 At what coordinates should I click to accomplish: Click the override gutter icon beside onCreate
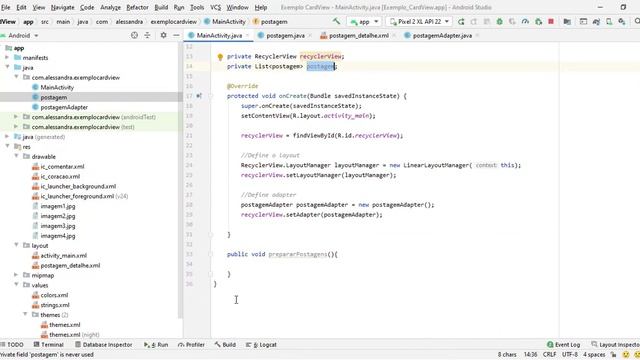point(199,96)
